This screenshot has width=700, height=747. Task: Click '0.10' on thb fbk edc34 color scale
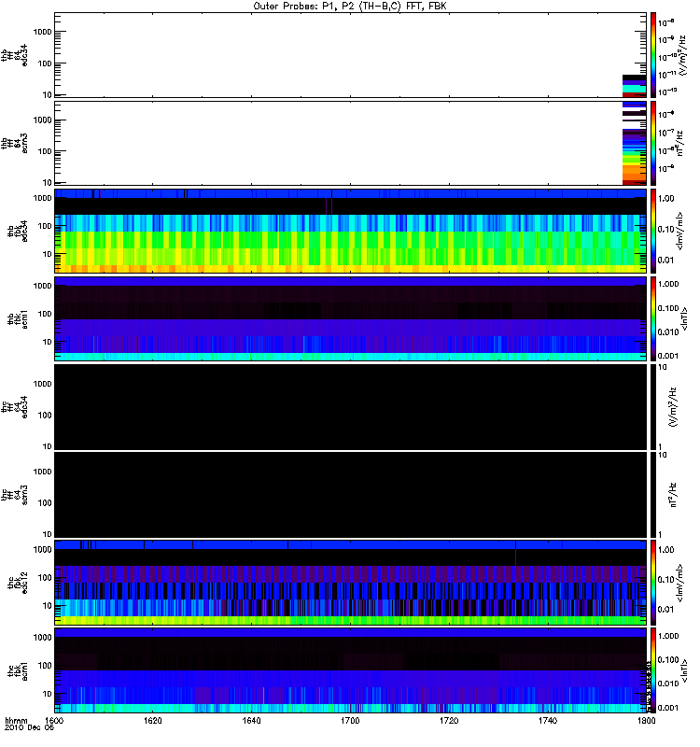[665, 230]
